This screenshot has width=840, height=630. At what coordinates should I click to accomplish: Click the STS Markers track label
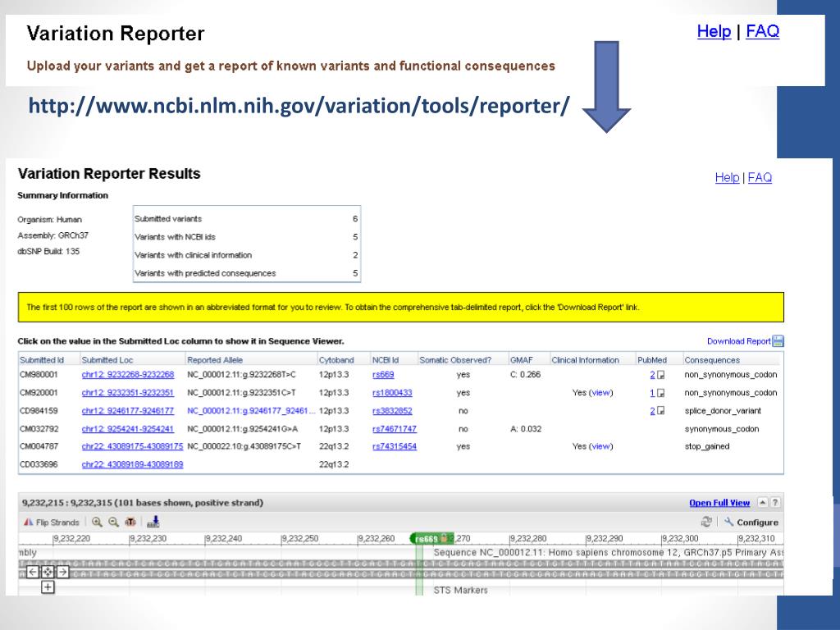[x=461, y=590]
